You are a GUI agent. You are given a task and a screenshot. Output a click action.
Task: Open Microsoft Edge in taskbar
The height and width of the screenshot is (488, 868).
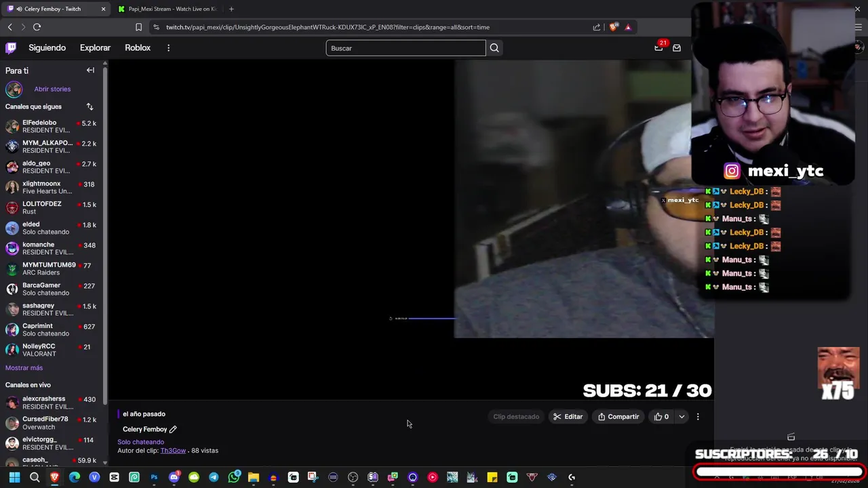pos(75,477)
